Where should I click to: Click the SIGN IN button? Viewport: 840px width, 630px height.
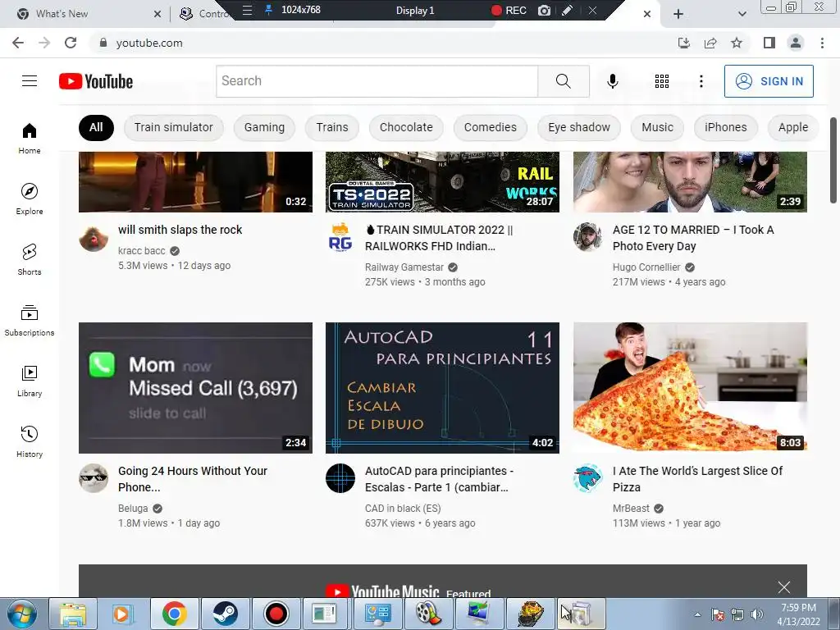[x=769, y=81]
